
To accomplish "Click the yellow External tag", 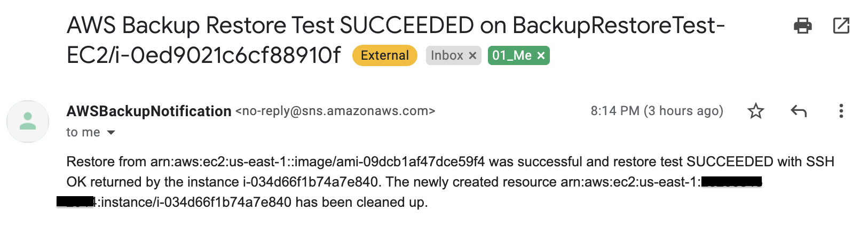I will coord(385,55).
